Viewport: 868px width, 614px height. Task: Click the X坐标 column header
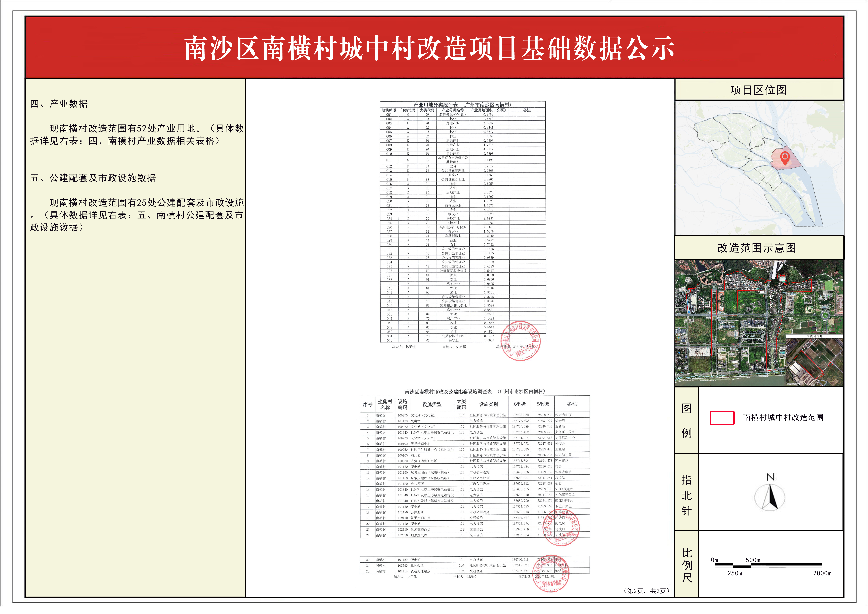click(519, 404)
